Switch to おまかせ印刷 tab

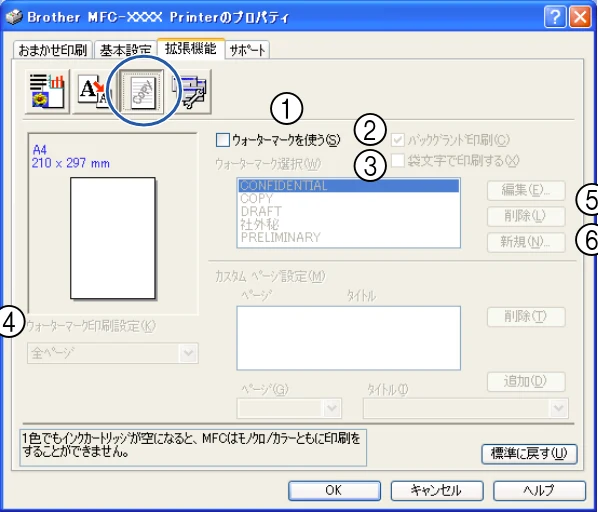[x=53, y=50]
